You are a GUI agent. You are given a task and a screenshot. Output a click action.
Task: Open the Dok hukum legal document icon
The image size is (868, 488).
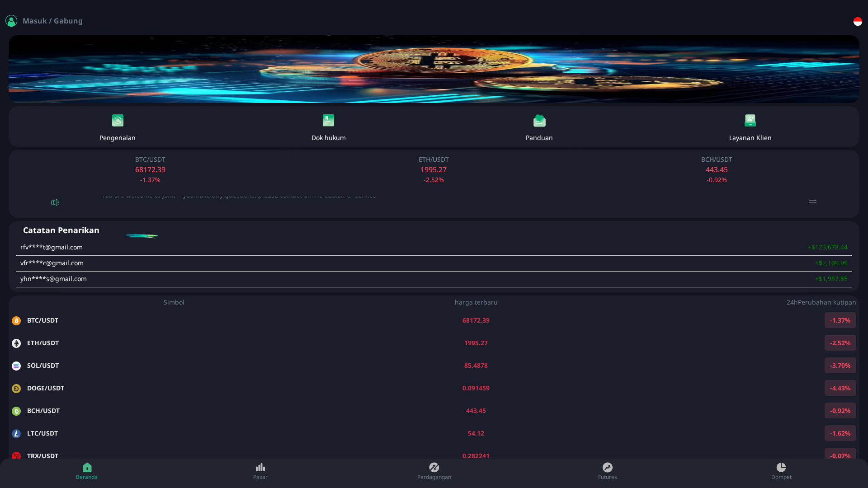click(328, 120)
